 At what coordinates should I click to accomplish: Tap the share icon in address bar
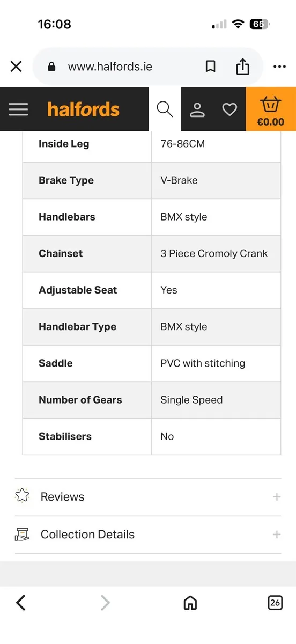coord(243,67)
